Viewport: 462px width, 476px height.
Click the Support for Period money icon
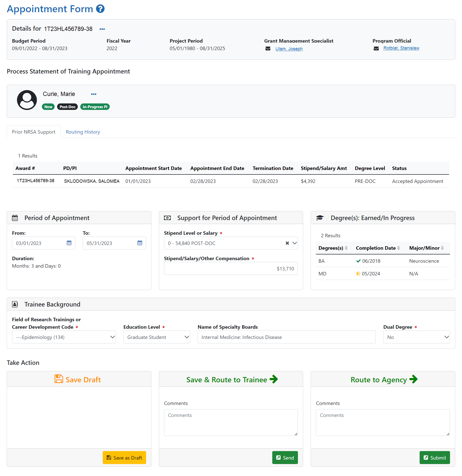(x=167, y=218)
